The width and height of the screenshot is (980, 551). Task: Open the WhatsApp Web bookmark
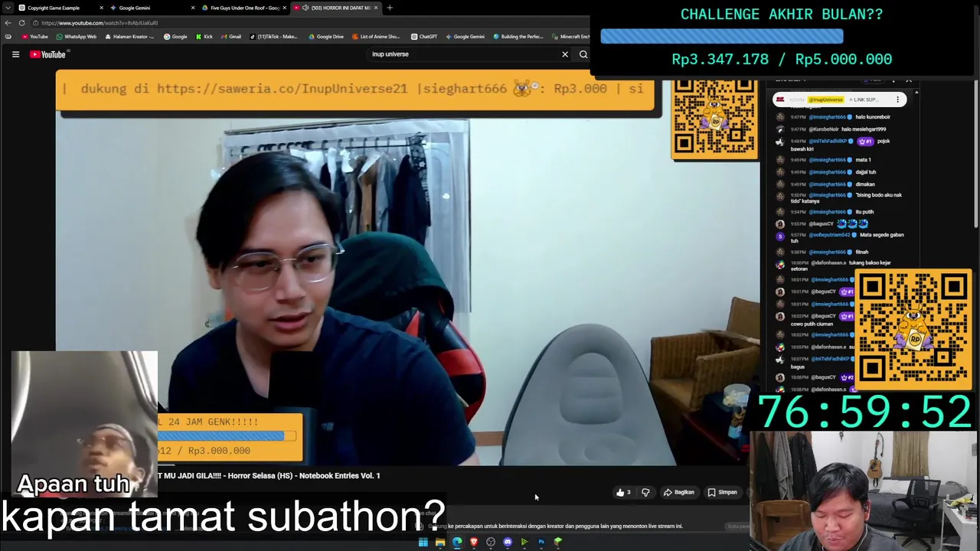pyautogui.click(x=77, y=37)
